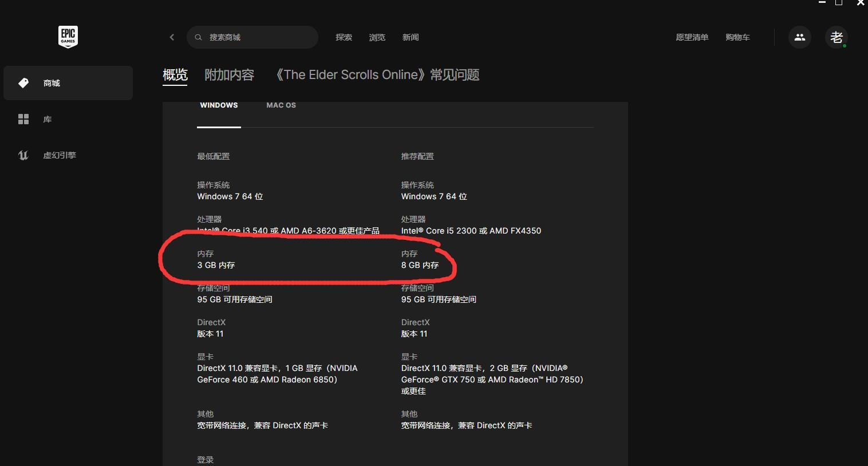Image resolution: width=868 pixels, height=466 pixels.
Task: Maximize the Epic Games launcher window
Action: click(x=839, y=3)
